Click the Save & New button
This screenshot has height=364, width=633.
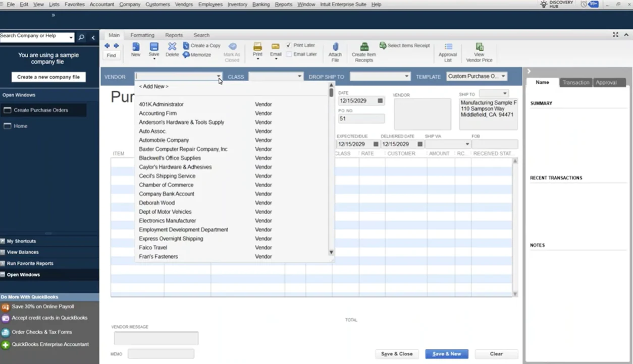click(x=446, y=354)
